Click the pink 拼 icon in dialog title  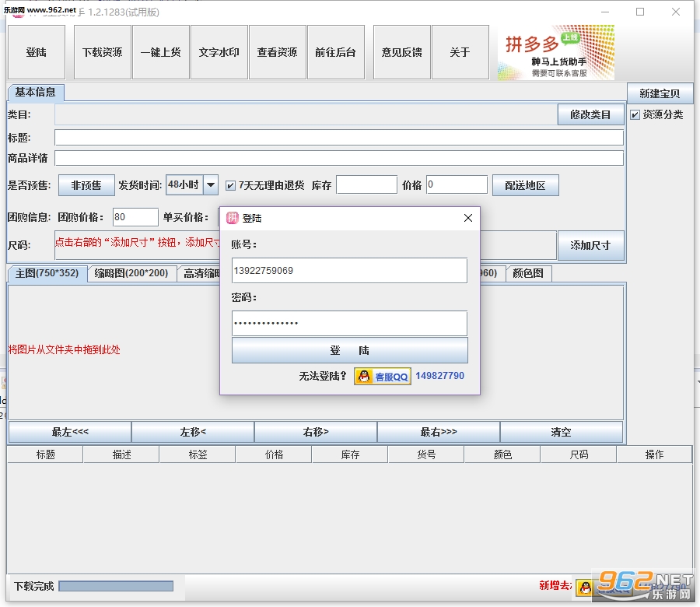(x=233, y=218)
